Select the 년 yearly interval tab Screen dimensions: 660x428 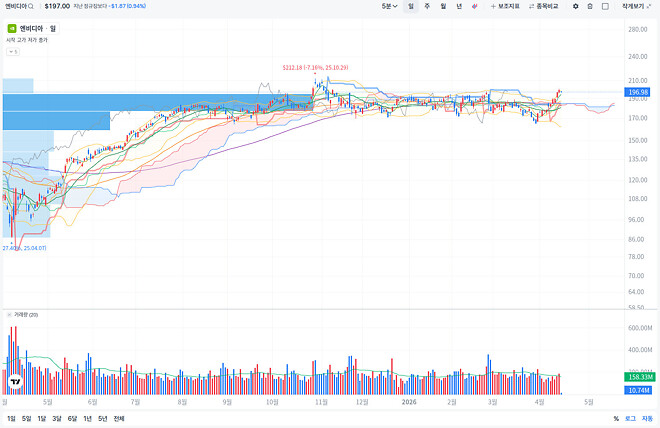coord(459,6)
